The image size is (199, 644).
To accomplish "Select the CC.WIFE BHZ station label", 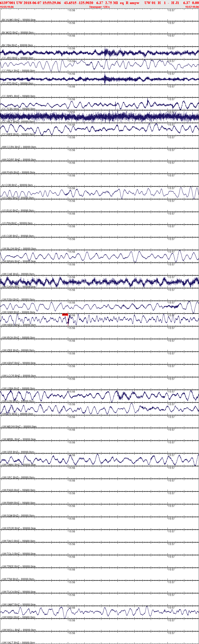I will [18, 135].
